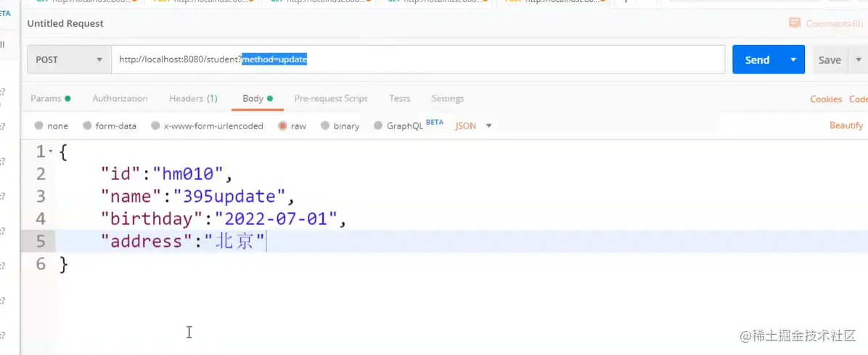
Task: Click the Untitled Request title
Action: tap(65, 24)
